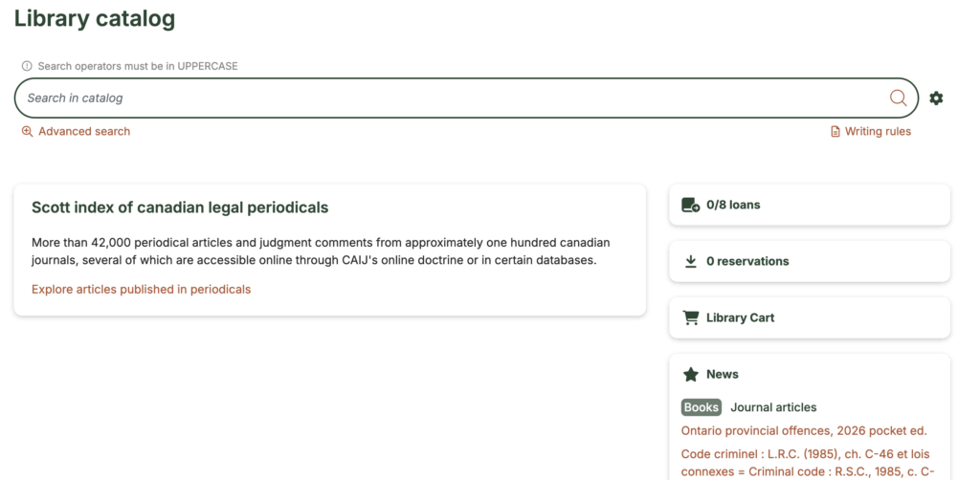Viewport: 980px width, 480px height.
Task: Switch to the Journal articles tab
Action: (x=773, y=407)
